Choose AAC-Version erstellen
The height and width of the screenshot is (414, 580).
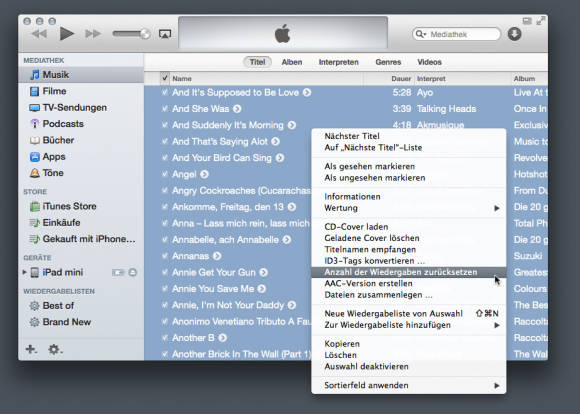[408, 283]
